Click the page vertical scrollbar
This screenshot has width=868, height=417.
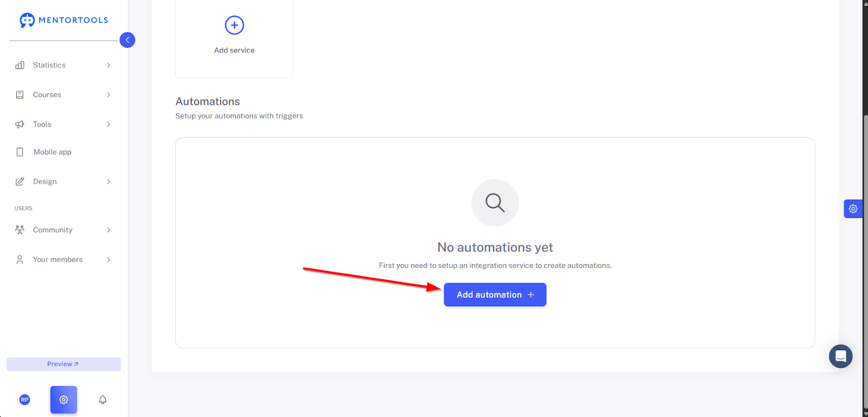(865, 260)
